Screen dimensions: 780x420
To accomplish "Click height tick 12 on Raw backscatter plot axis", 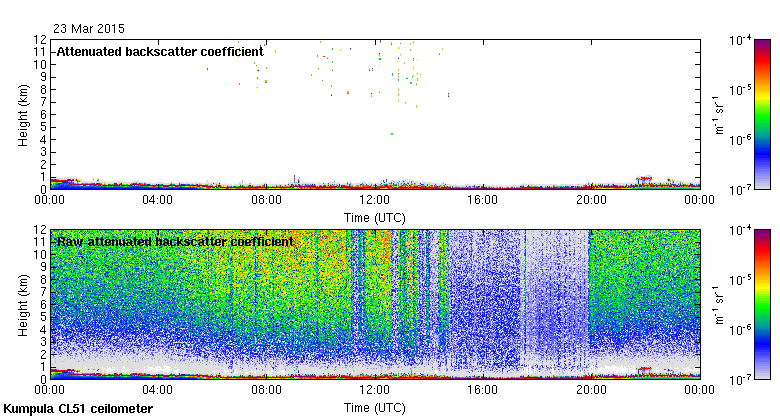I will pos(40,229).
